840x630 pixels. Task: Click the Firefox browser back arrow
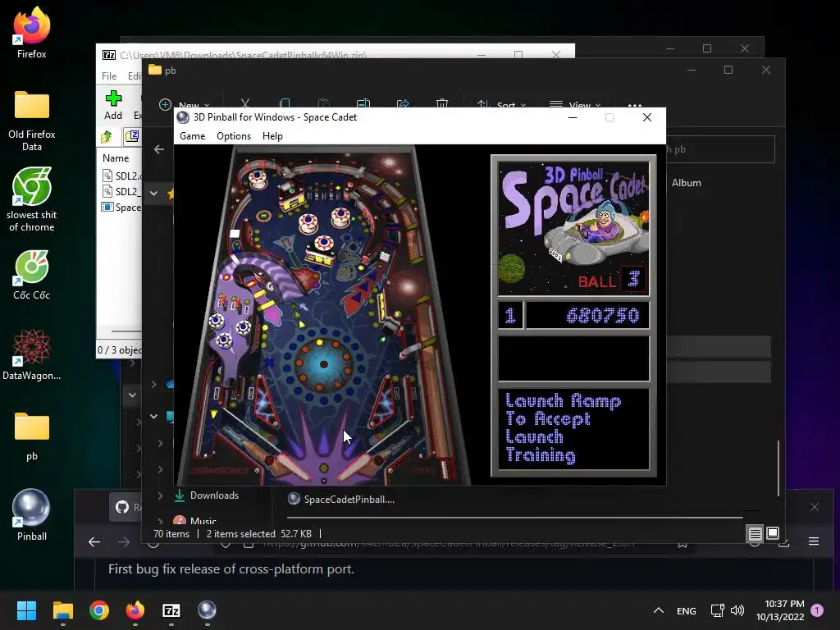coord(94,542)
